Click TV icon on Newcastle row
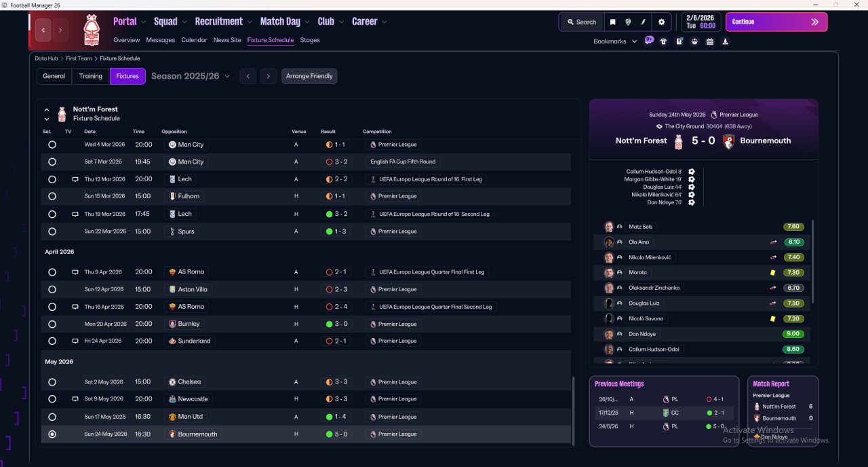Image resolution: width=868 pixels, height=467 pixels. point(75,399)
